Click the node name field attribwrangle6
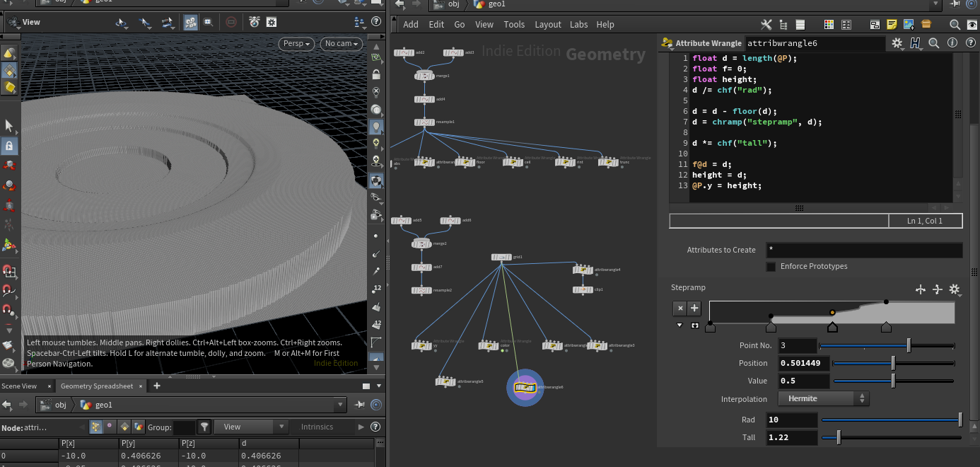 coord(815,43)
